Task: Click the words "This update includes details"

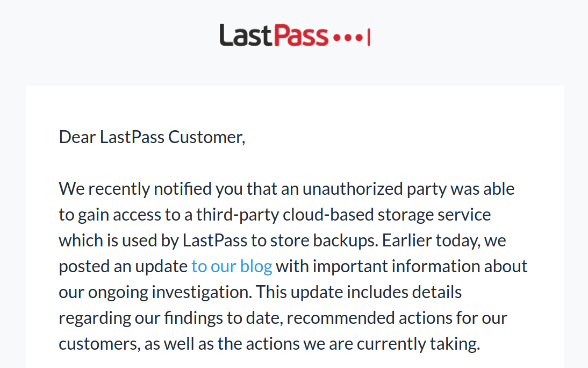Action: point(358,292)
